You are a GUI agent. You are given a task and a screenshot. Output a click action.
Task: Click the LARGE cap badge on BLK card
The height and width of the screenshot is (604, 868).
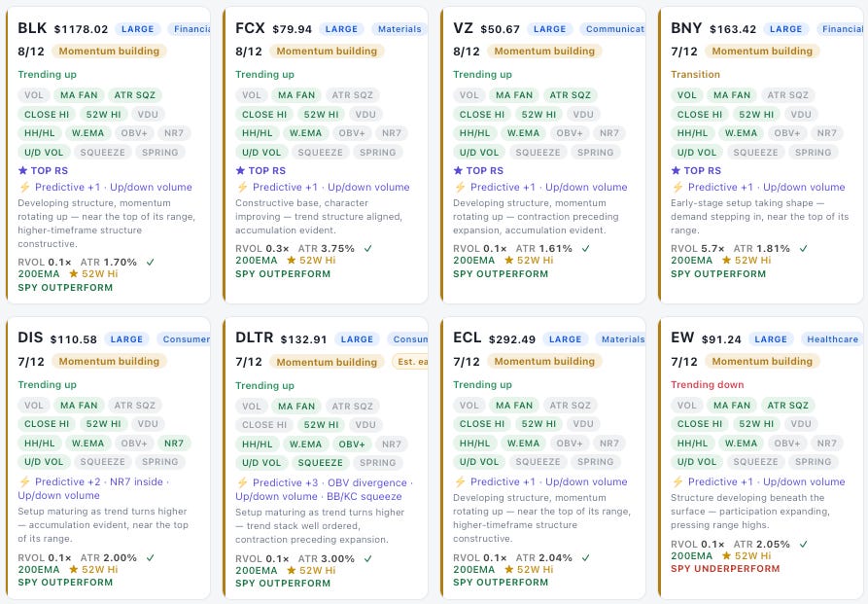[x=138, y=29]
